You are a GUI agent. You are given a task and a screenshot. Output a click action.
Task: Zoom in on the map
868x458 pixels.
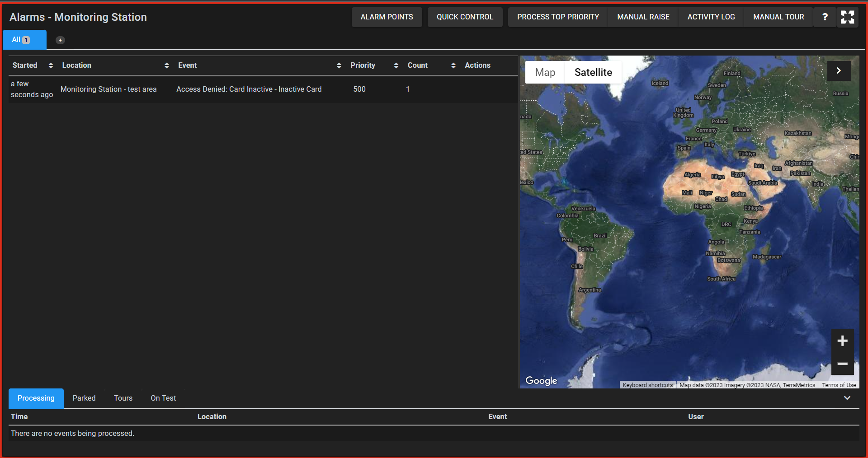point(842,341)
